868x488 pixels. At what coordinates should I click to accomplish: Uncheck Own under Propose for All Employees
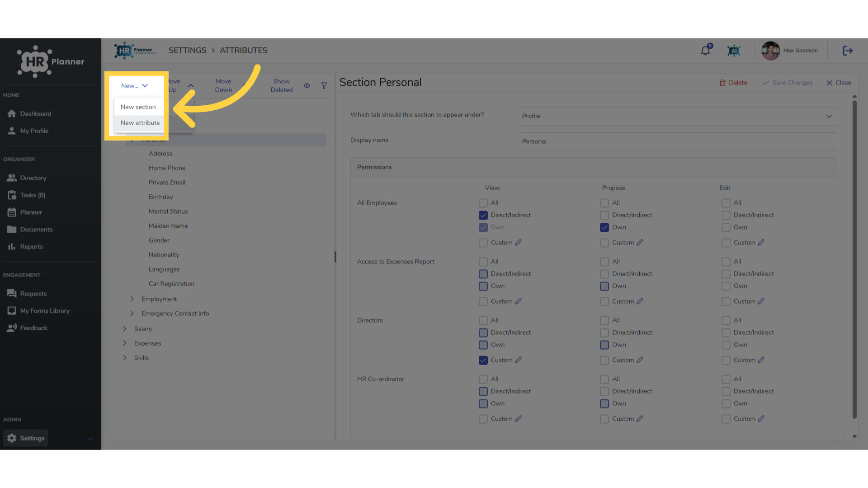tap(604, 228)
